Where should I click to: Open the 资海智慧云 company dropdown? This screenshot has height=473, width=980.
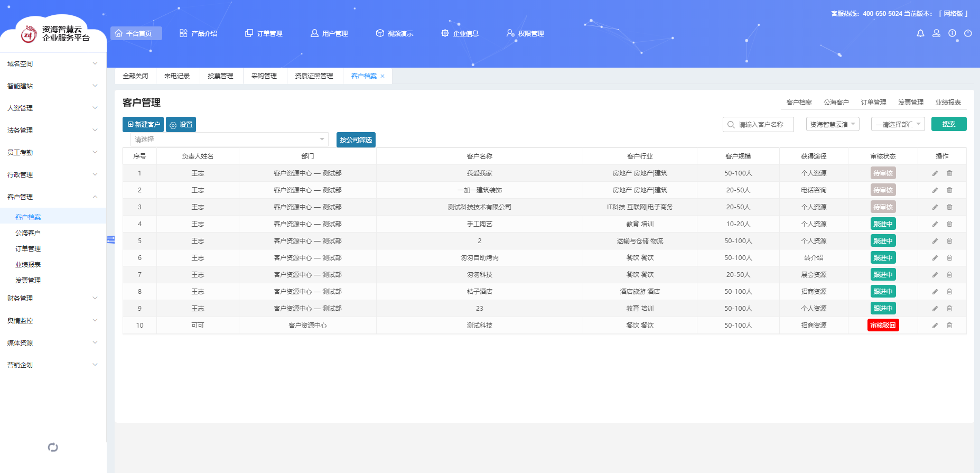(833, 125)
